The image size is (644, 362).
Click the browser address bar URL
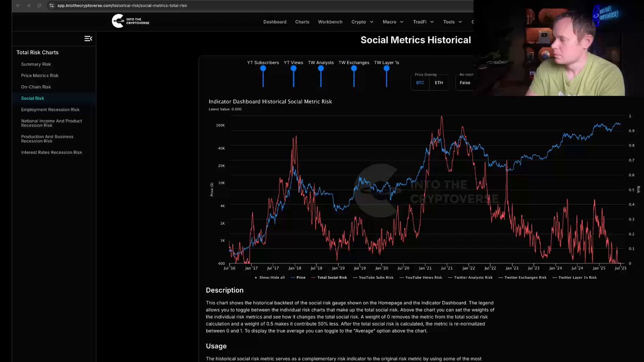click(122, 5)
